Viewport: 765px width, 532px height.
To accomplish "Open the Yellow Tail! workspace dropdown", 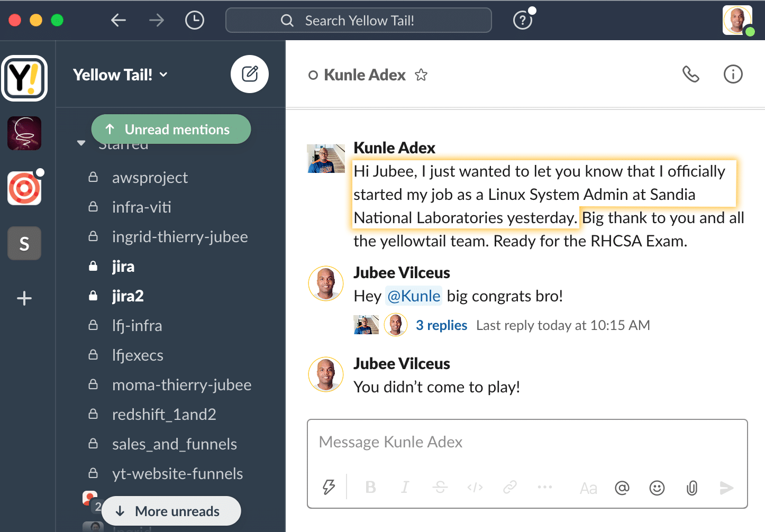I will pos(121,75).
